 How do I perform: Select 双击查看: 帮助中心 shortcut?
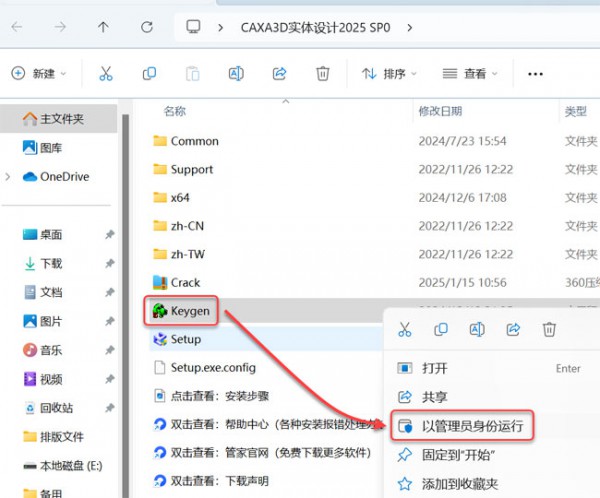tap(268, 424)
